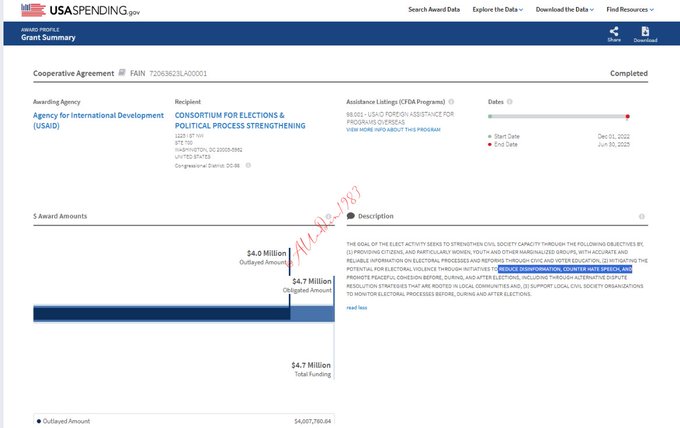
Task: Click the Download icon
Action: [x=645, y=33]
